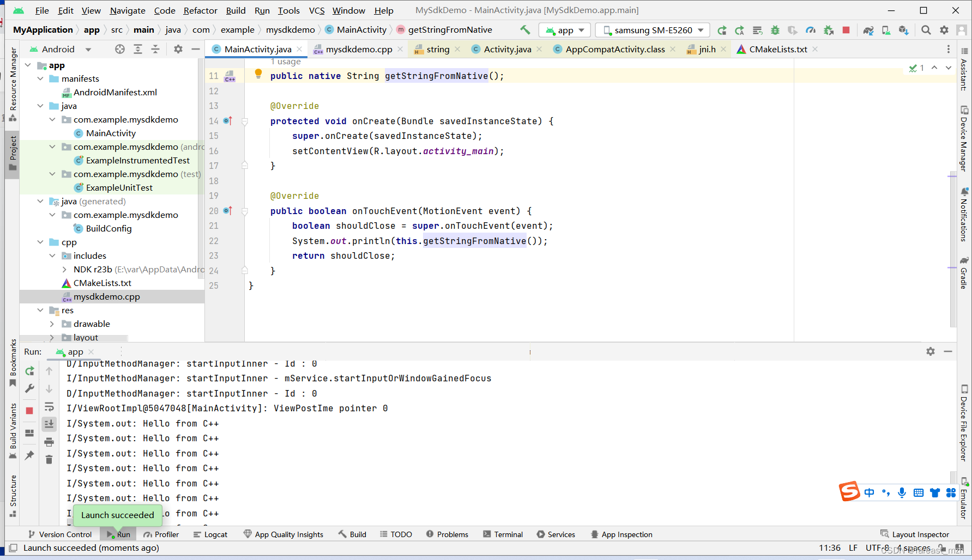Modify run configuration via the wrench icon
Viewport: 972px width, 560px height.
pos(29,388)
